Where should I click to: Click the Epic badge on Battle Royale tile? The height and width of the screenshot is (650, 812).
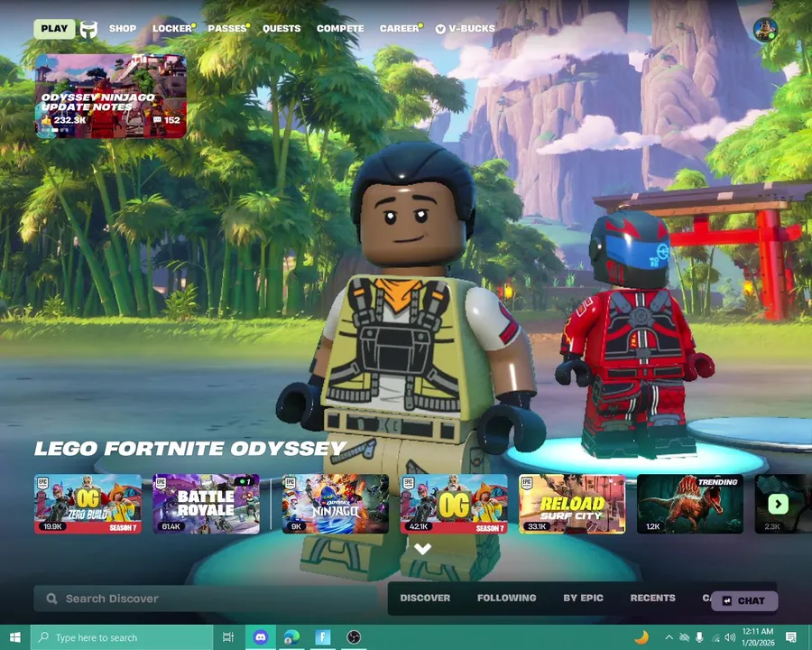point(161,484)
